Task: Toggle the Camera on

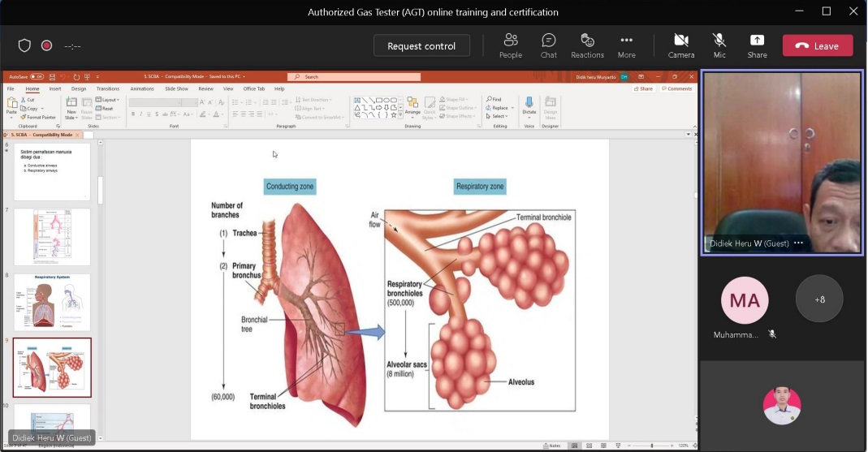Action: tap(681, 46)
